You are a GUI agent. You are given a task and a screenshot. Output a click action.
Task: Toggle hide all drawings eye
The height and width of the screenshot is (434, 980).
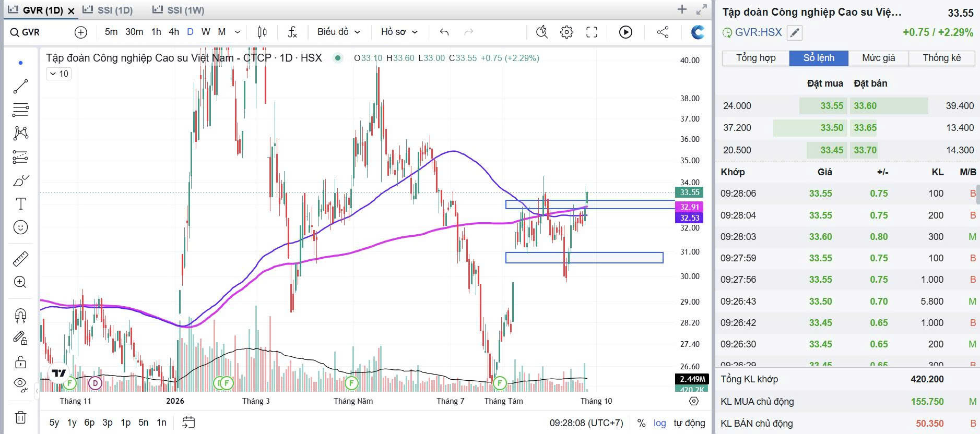[x=20, y=384]
